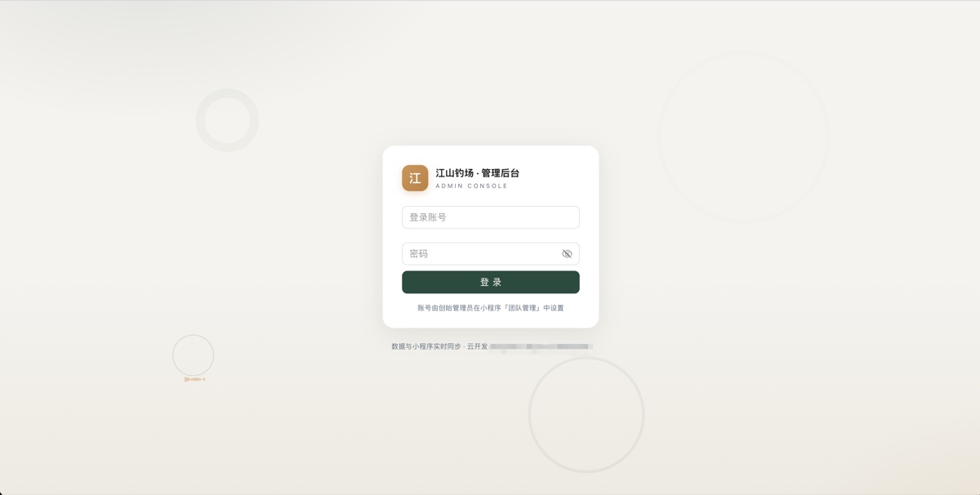This screenshot has height=495, width=980.
Task: Focus the 登录账号 input field
Action: pyautogui.click(x=491, y=217)
